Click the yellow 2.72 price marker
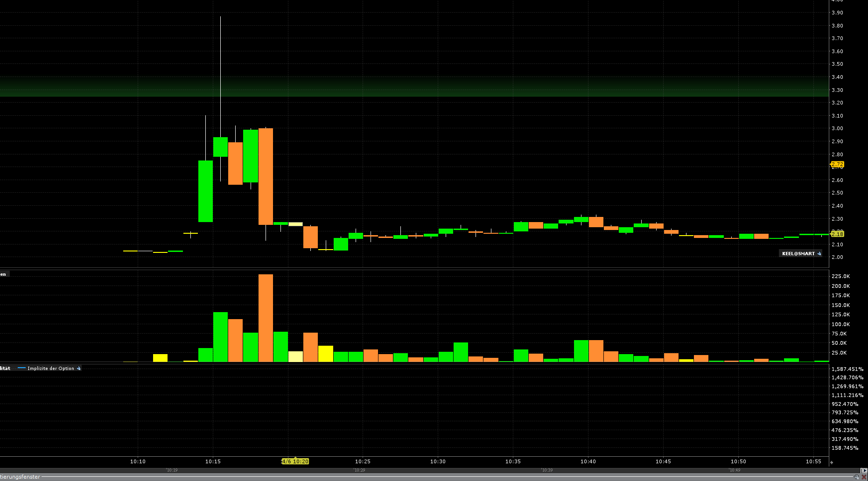This screenshot has width=868, height=481. tap(837, 164)
